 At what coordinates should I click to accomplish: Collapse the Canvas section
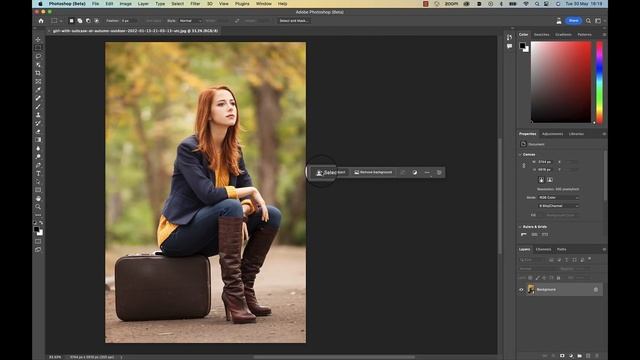point(520,155)
